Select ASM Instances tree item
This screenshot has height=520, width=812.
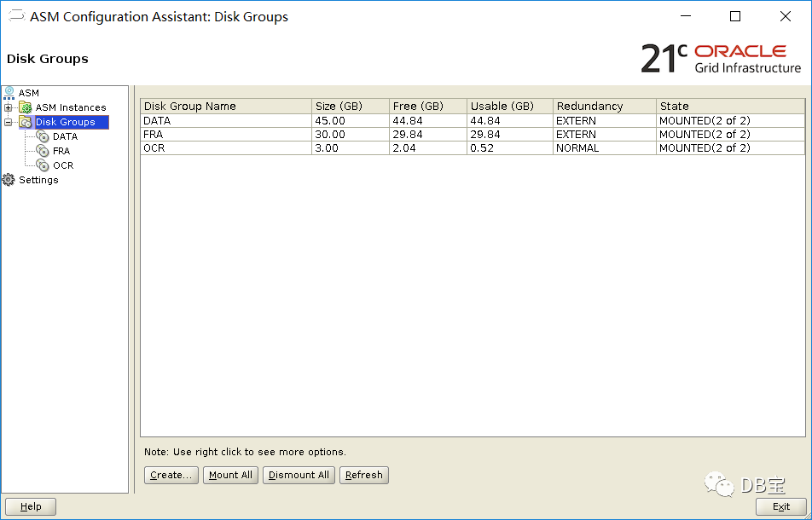coord(71,107)
